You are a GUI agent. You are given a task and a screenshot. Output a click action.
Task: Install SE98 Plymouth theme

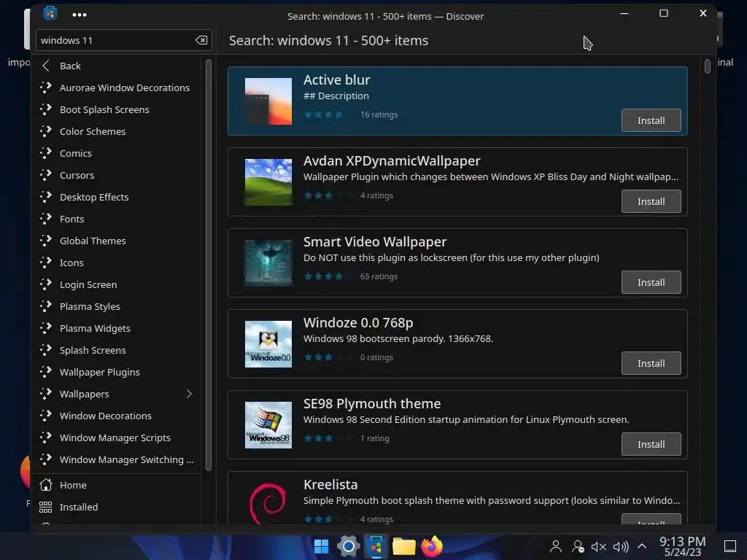[x=651, y=444]
